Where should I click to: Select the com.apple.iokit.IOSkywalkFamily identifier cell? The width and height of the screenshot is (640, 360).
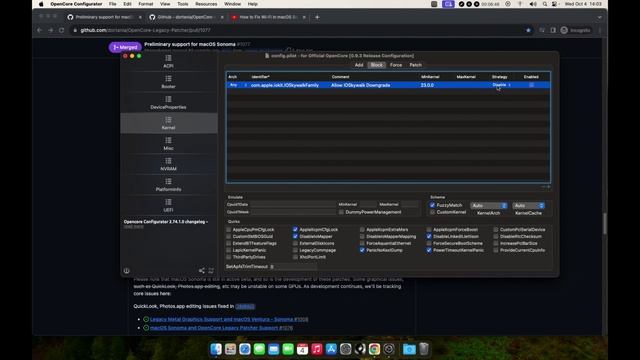point(285,85)
